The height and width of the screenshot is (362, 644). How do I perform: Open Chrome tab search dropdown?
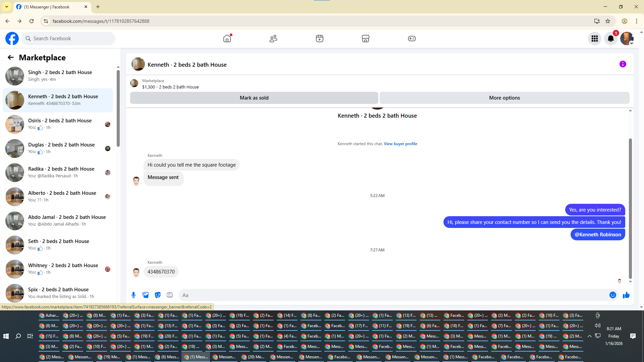click(x=6, y=7)
